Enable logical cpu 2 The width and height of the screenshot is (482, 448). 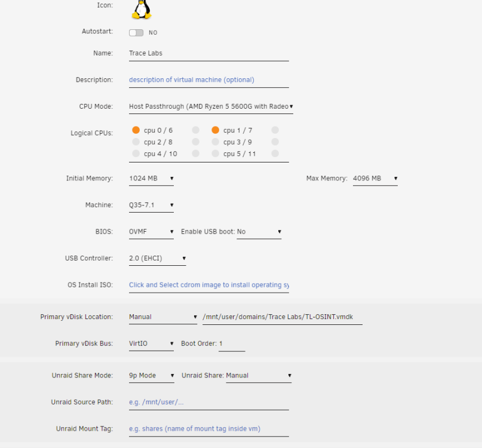(x=136, y=142)
